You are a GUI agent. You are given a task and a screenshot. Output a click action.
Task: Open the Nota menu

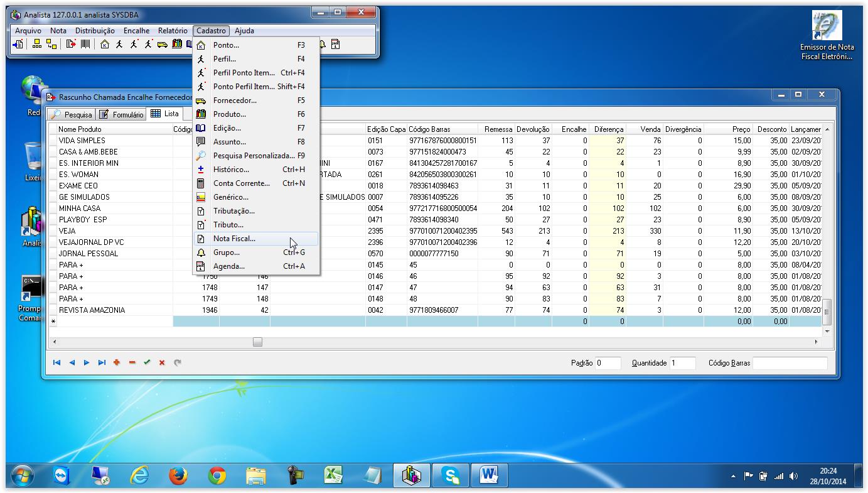point(58,30)
